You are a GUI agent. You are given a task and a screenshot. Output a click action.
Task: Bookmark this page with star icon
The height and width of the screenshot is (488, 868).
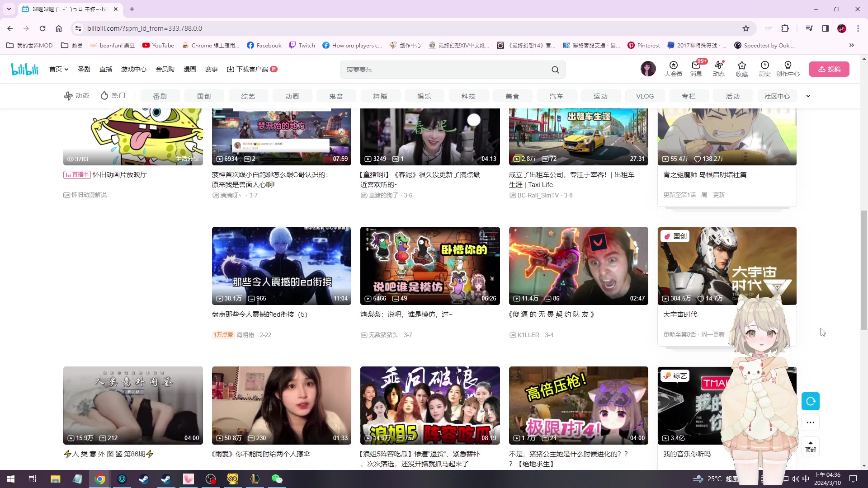746,28
